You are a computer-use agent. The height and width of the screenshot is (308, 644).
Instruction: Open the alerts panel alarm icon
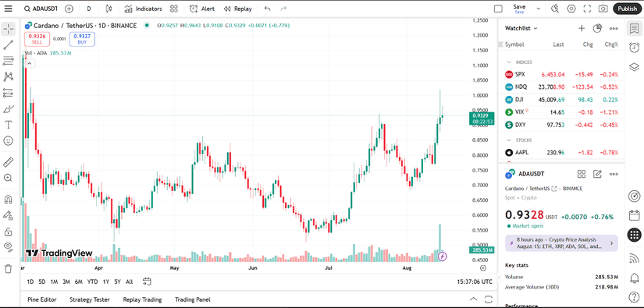634,47
